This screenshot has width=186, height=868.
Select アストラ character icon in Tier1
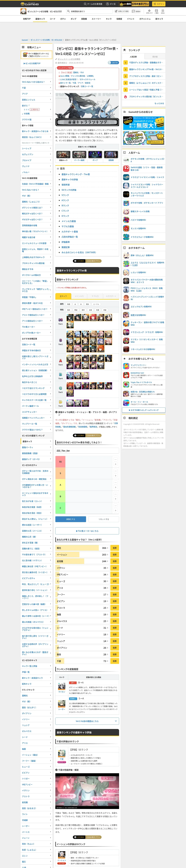click(x=78, y=318)
